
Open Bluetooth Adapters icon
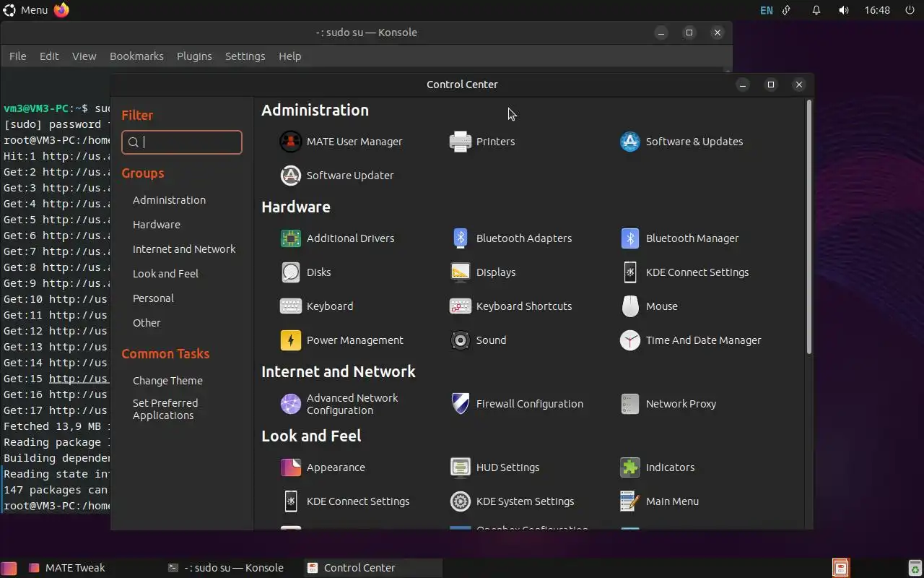[x=460, y=238]
